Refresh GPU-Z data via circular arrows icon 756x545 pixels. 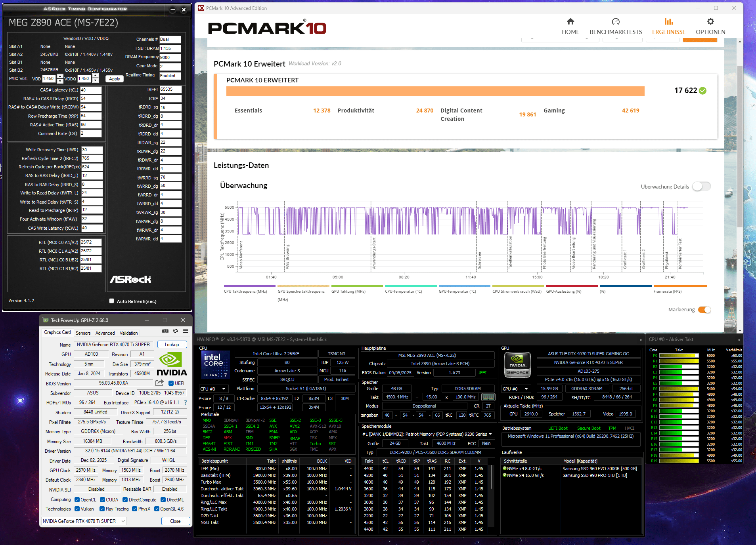(176, 332)
